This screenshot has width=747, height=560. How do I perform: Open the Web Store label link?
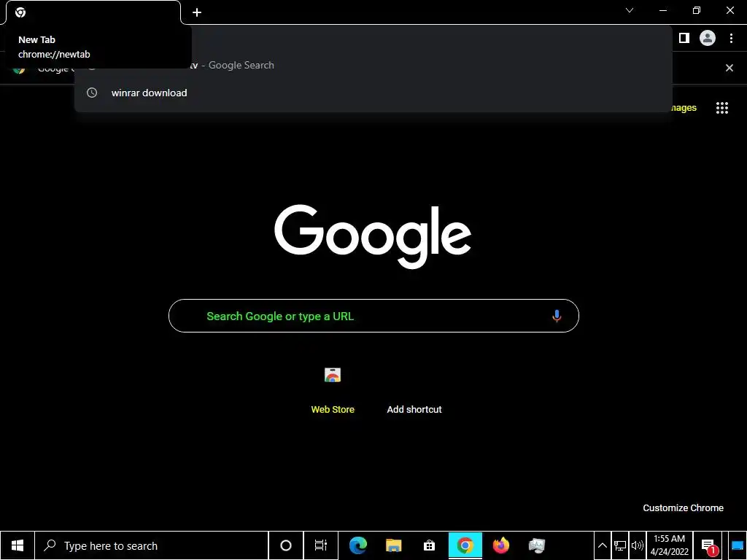pyautogui.click(x=333, y=410)
